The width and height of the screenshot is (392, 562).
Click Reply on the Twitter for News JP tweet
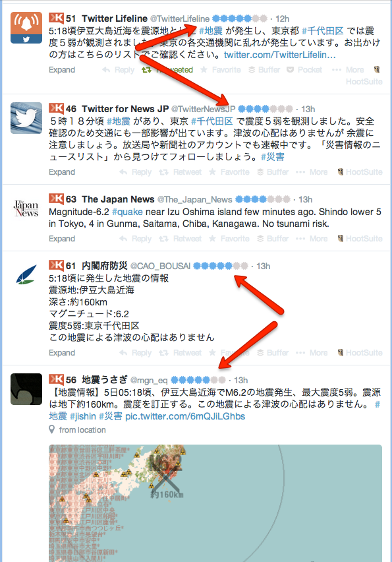click(x=136, y=172)
